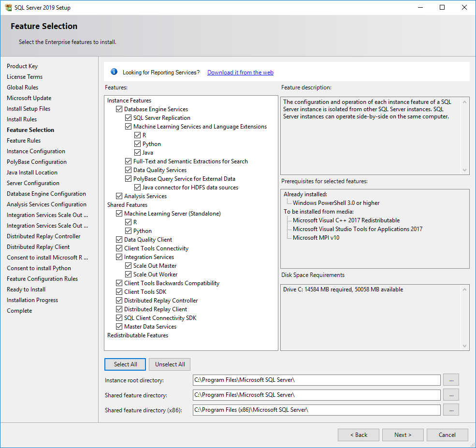This screenshot has width=476, height=448.
Task: Uncheck Python under Machine Learning Services
Action: [x=137, y=144]
